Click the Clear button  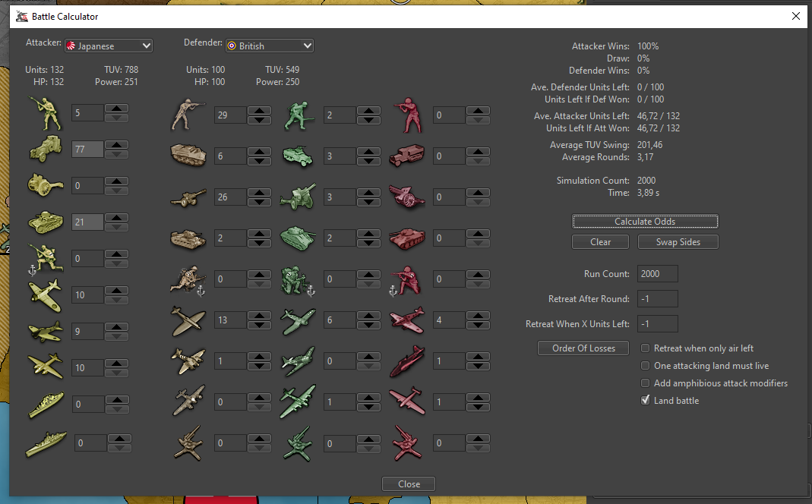(600, 241)
